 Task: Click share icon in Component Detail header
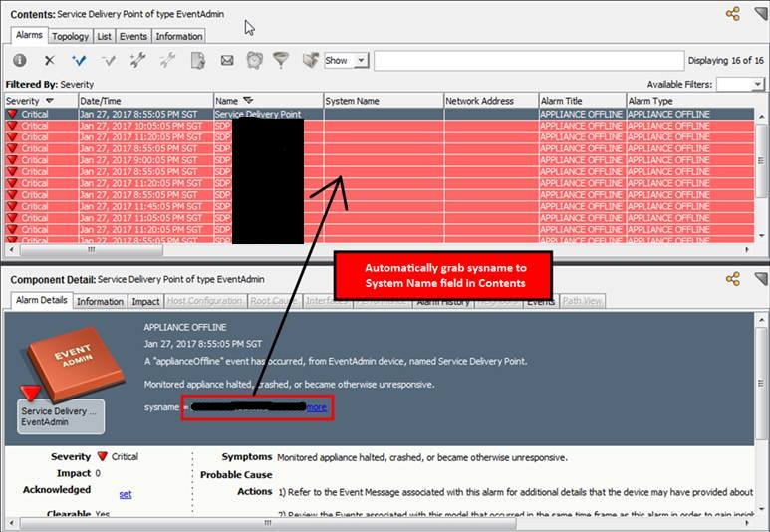point(733,279)
